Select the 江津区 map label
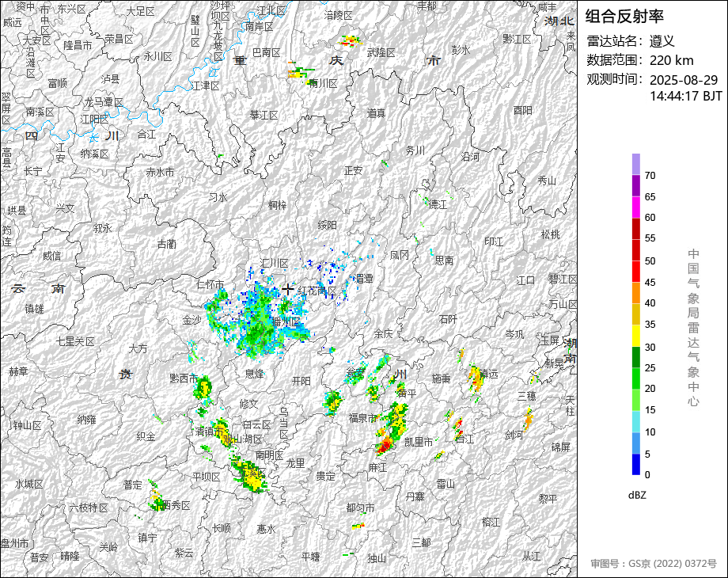The image size is (728, 578). (x=206, y=86)
